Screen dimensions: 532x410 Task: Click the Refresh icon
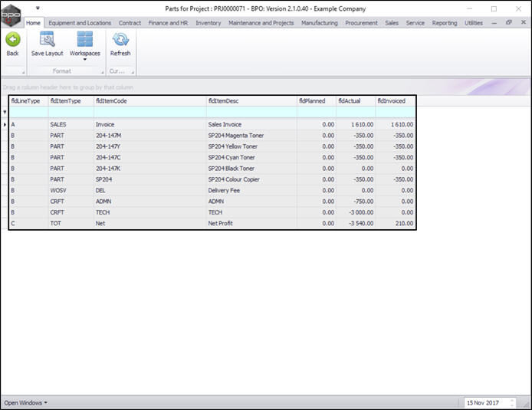point(120,39)
